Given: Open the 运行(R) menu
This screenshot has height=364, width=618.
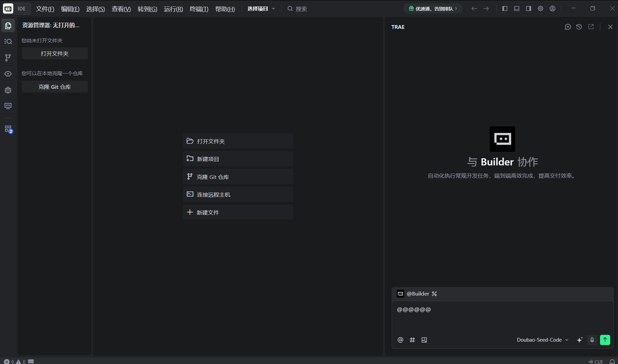Looking at the screenshot, I should pyautogui.click(x=173, y=9).
